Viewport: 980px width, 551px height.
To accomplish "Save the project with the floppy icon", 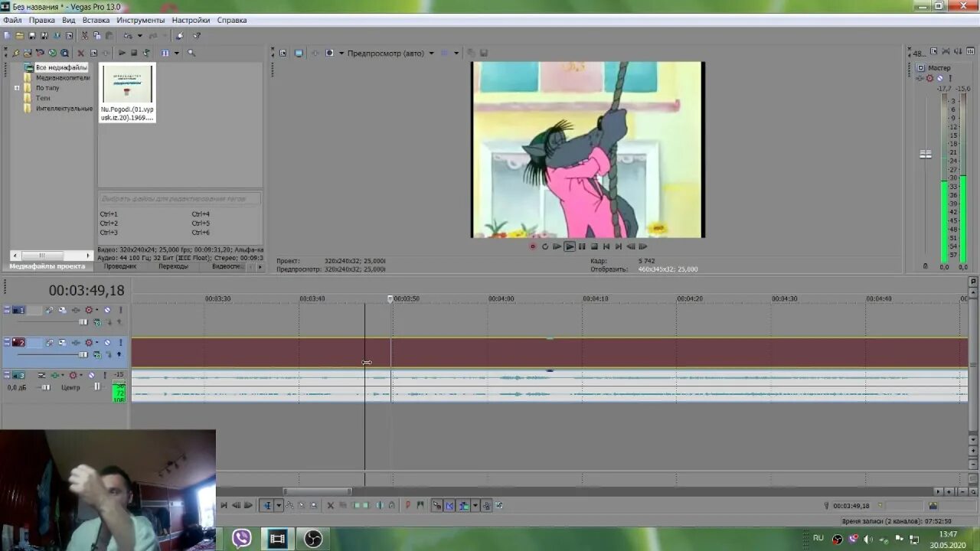I will (x=32, y=35).
